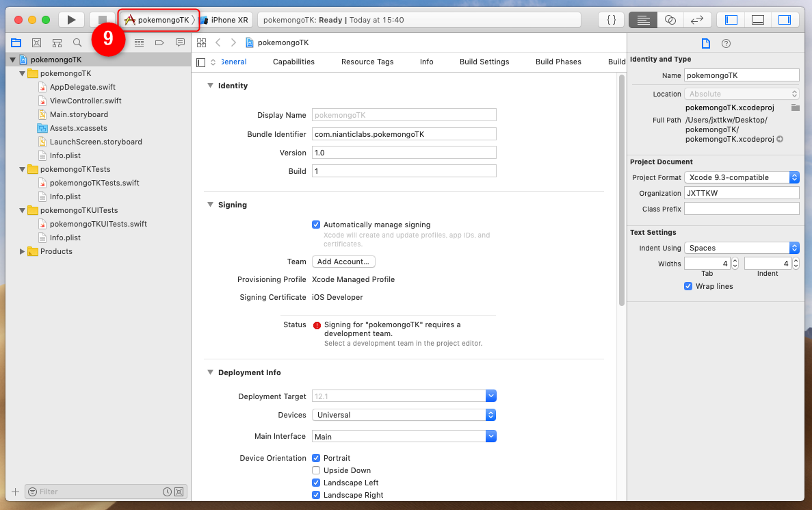Viewport: 812px width, 510px height.
Task: Select Main.storyboard in the navigator
Action: tap(79, 114)
